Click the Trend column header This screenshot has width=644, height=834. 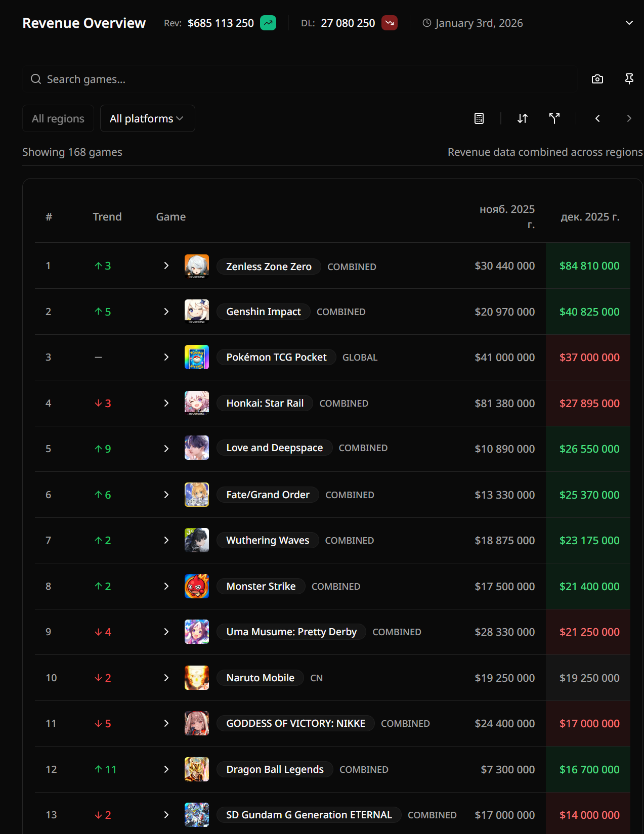(x=107, y=217)
